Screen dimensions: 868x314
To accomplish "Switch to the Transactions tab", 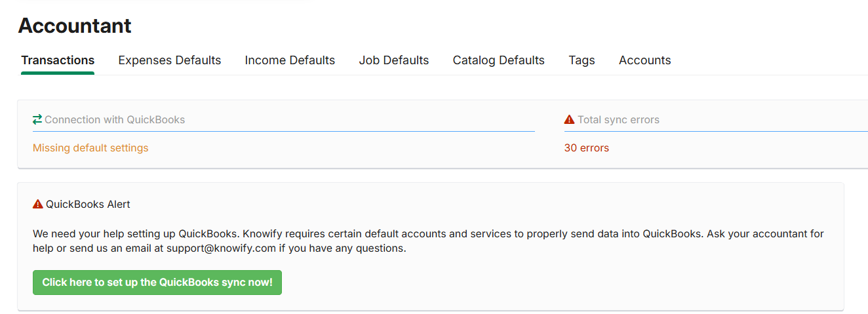I will pyautogui.click(x=58, y=60).
